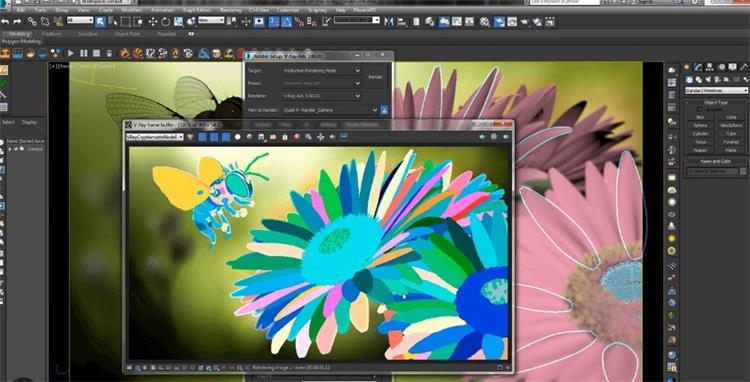Click the Shapes category icon in Create panel

point(698,79)
